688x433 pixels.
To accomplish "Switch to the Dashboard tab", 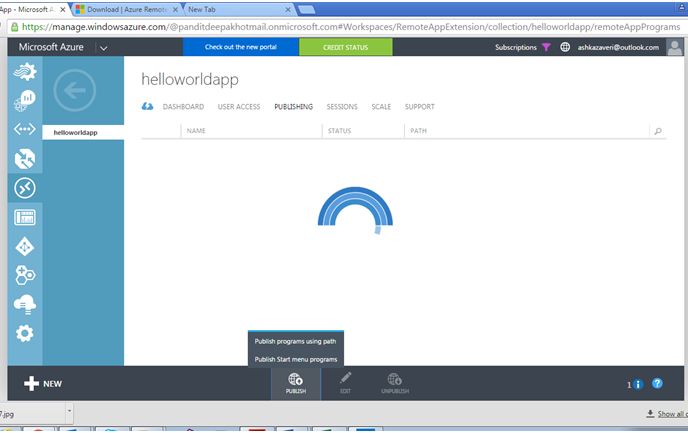I will coord(183,107).
